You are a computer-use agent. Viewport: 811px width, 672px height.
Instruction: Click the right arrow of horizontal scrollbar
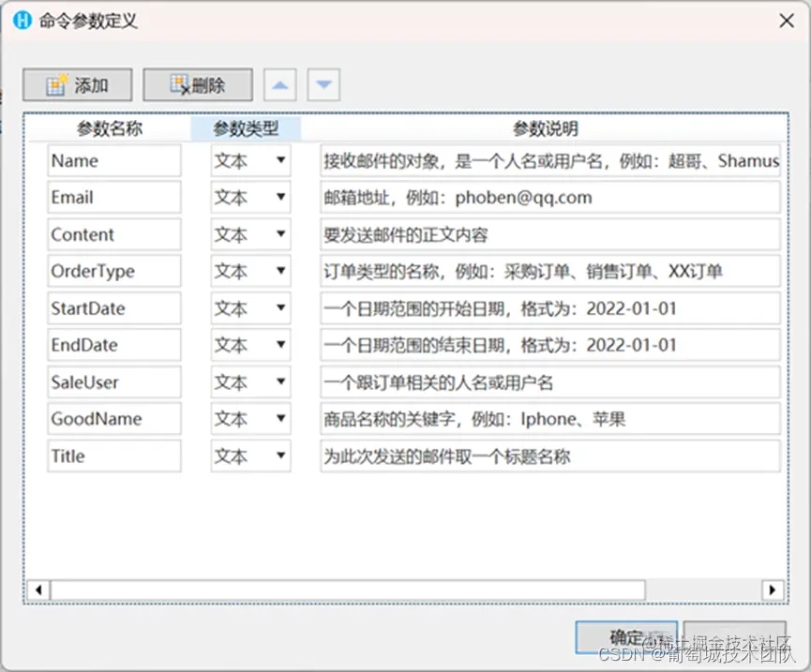tap(773, 590)
